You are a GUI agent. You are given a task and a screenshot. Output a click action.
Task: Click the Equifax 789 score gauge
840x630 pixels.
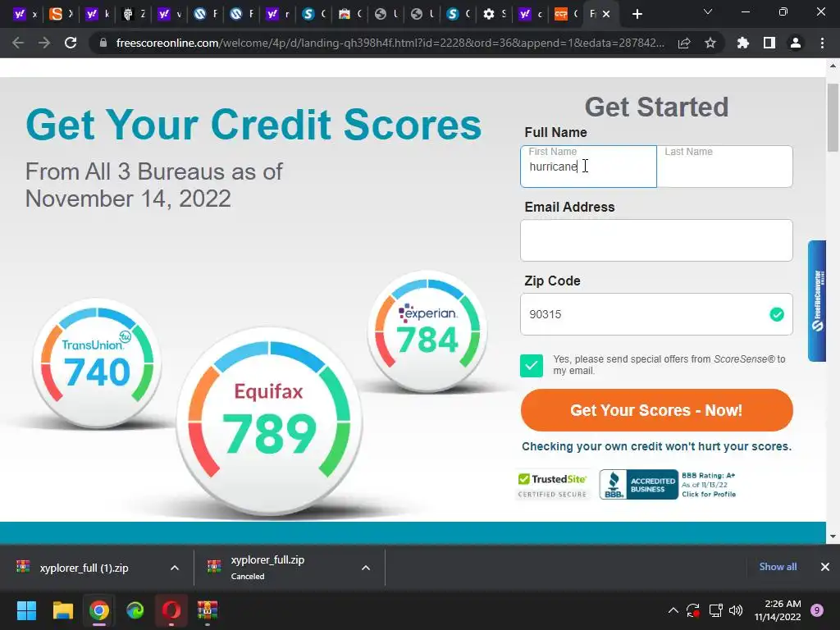[x=269, y=422]
